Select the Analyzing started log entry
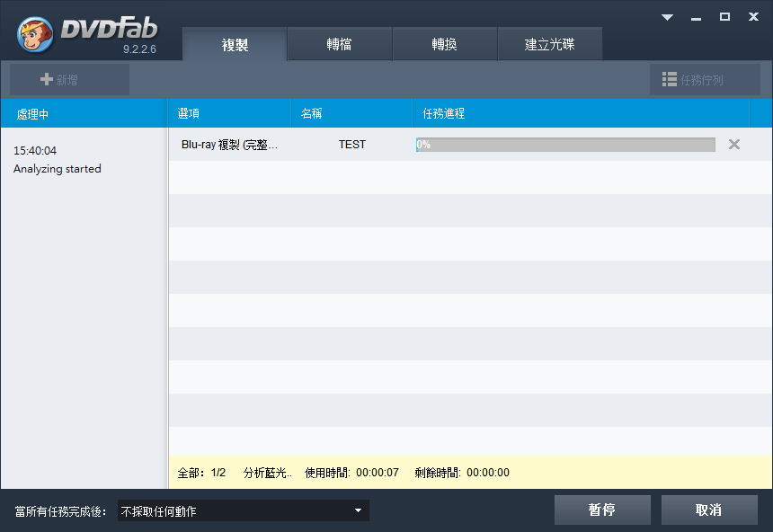Image resolution: width=773 pixels, height=532 pixels. tap(58, 169)
